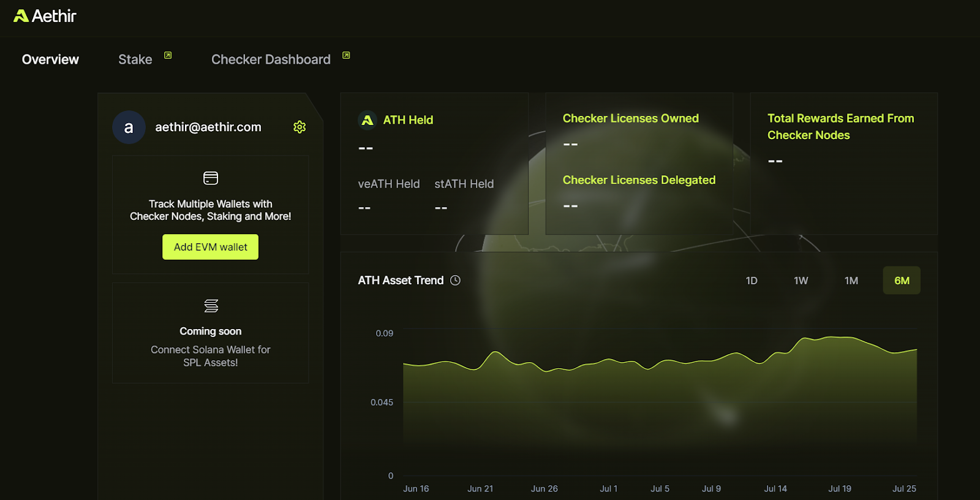The width and height of the screenshot is (980, 500).
Task: Click Total Rewards Earned From Checker Nodes heading
Action: click(841, 127)
